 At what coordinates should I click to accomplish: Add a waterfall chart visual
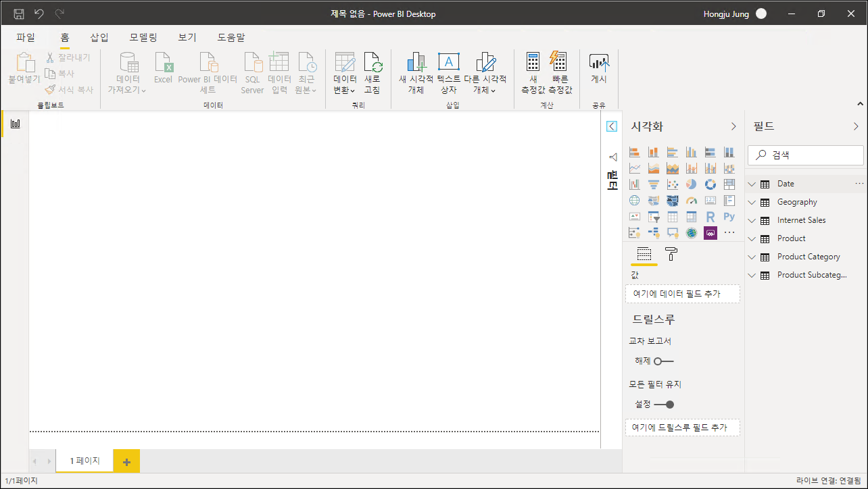(634, 184)
